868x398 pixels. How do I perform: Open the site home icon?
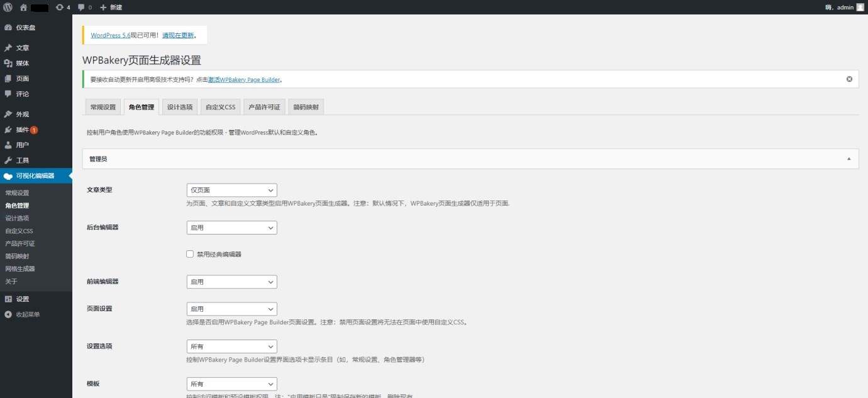23,8
